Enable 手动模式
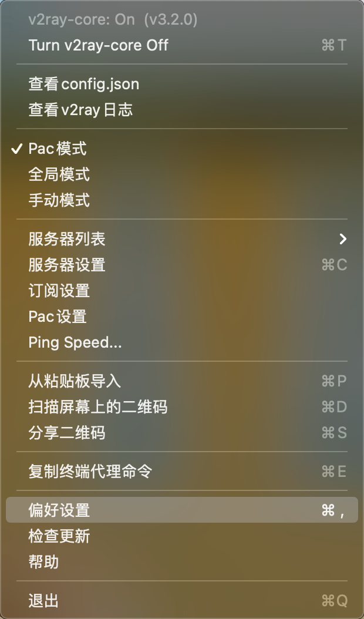Screen dimensions: 364x619 57,200
